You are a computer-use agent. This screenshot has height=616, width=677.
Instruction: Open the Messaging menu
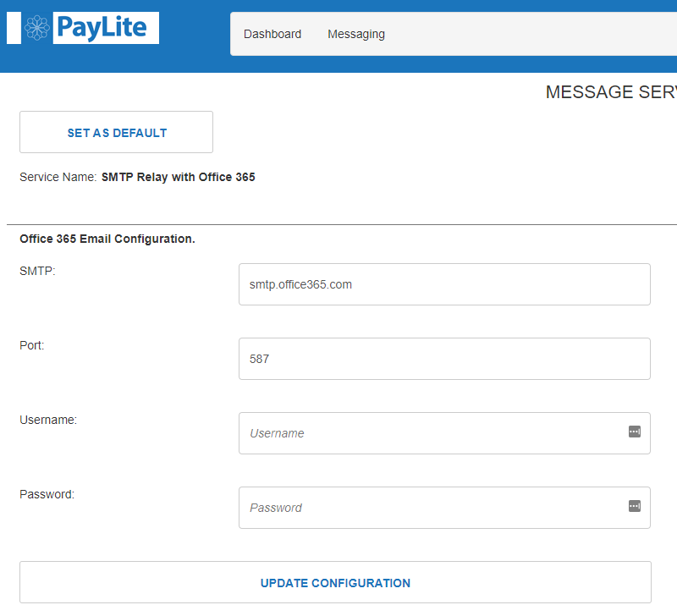[355, 34]
